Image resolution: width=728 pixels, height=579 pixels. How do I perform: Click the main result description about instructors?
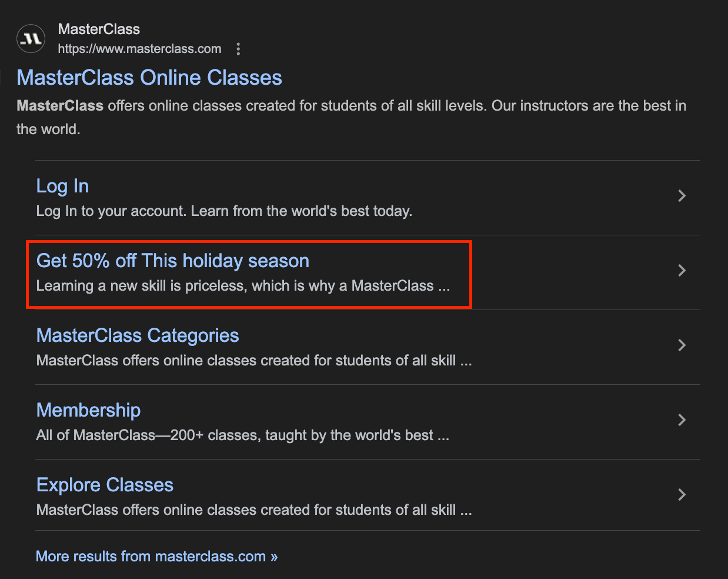(352, 117)
